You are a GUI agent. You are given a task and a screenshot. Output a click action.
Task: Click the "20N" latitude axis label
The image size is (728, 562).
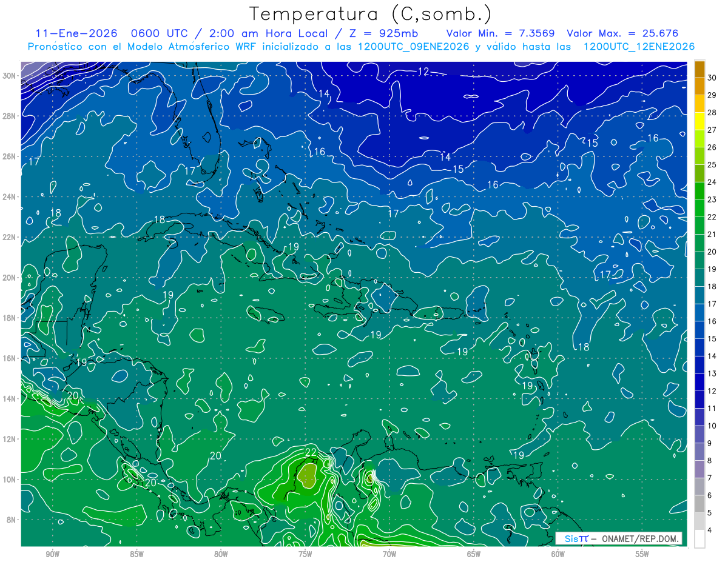[9, 278]
